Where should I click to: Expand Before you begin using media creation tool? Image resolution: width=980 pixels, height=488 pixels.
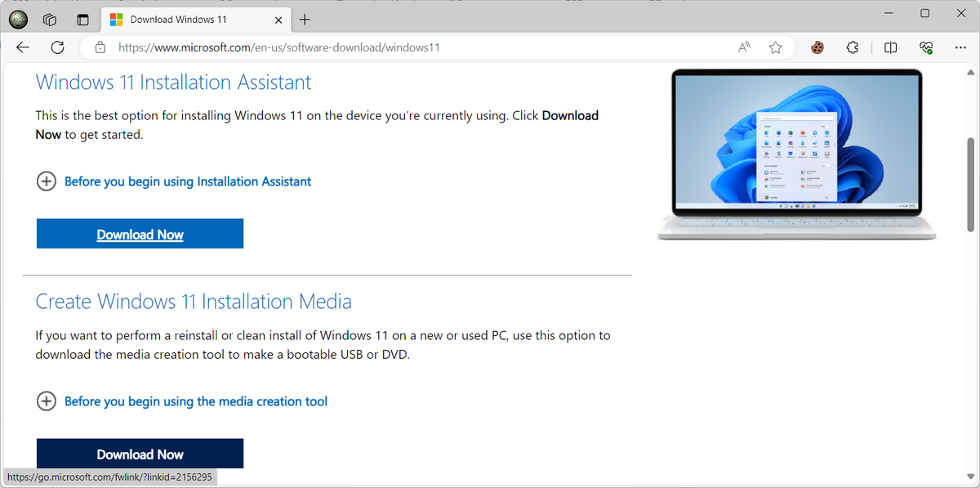182,401
